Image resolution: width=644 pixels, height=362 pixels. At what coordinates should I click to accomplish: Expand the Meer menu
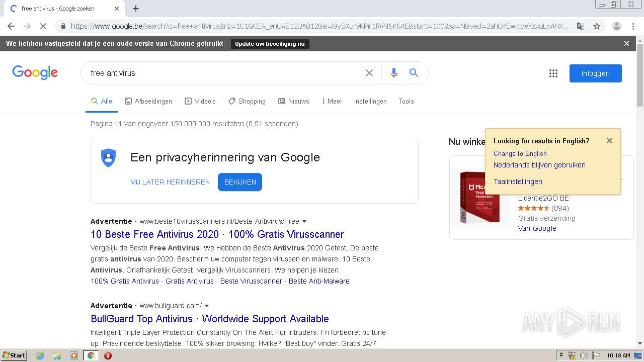coord(332,101)
